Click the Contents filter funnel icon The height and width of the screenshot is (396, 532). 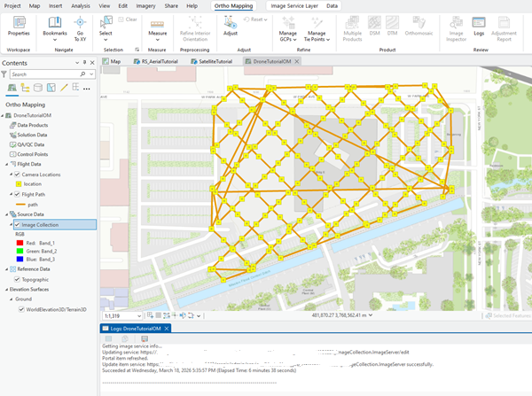pyautogui.click(x=4, y=74)
